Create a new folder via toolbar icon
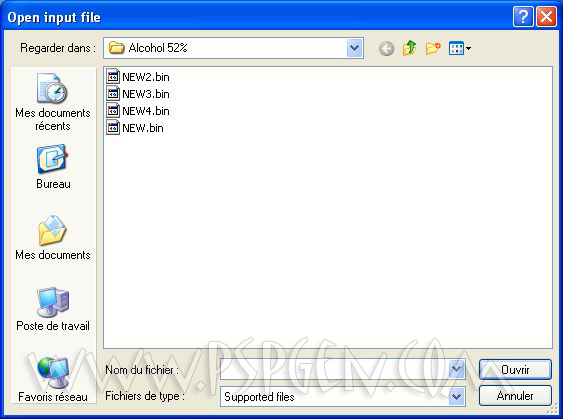Image resolution: width=563 pixels, height=419 pixels. click(433, 48)
